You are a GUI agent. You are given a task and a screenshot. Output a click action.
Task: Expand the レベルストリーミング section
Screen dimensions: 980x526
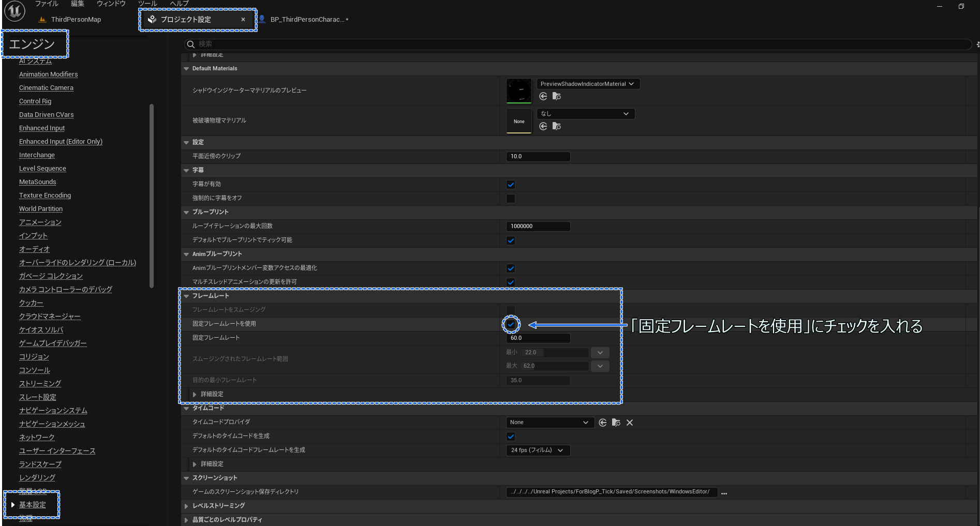point(187,506)
